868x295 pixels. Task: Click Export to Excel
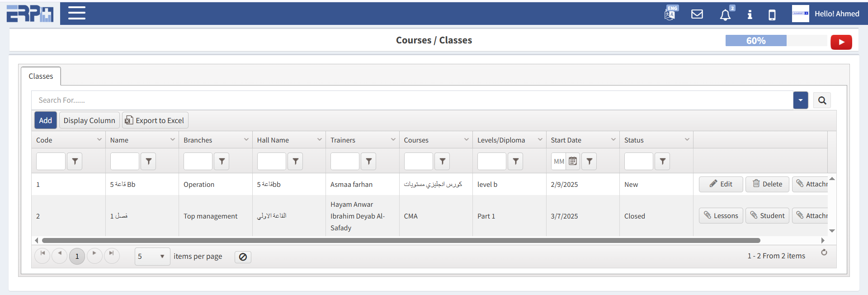155,120
